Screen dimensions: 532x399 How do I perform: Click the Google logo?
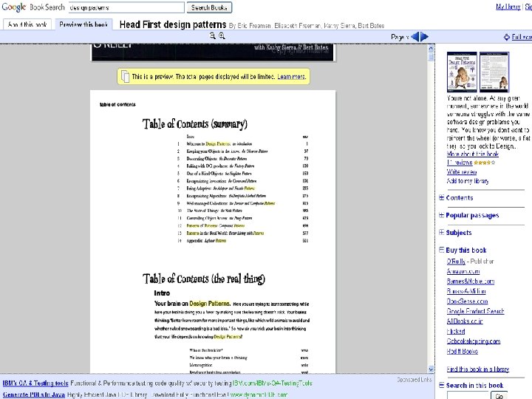point(14,7)
